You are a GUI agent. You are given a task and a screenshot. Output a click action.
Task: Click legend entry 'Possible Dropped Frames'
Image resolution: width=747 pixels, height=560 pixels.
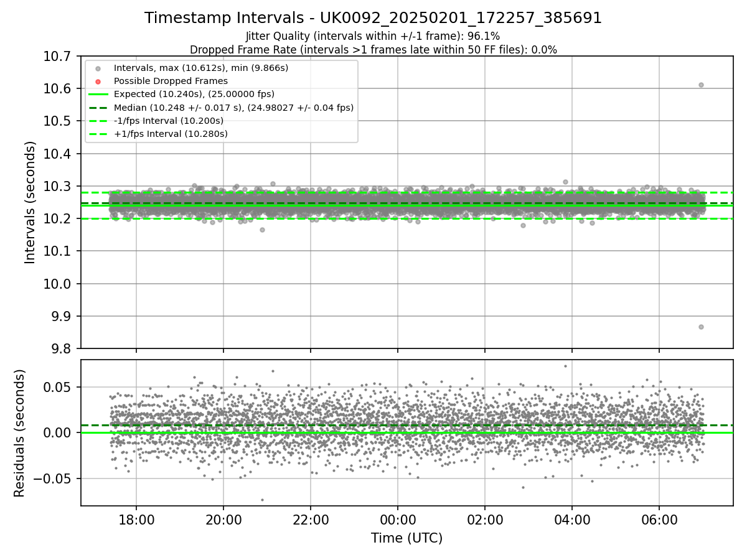point(171,81)
